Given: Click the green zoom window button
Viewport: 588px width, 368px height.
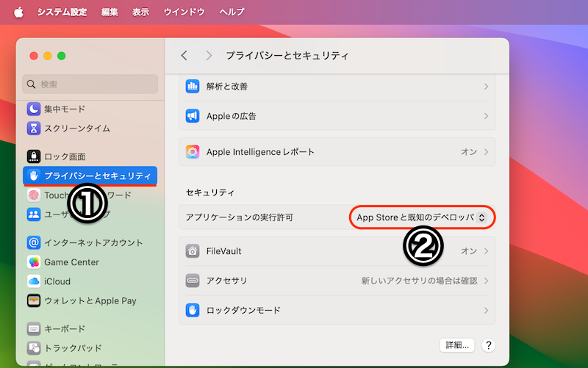Looking at the screenshot, I should tap(62, 56).
